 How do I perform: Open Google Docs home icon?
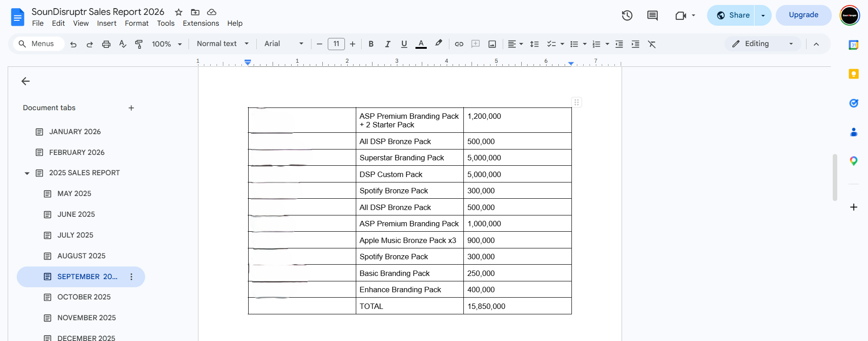(x=17, y=17)
